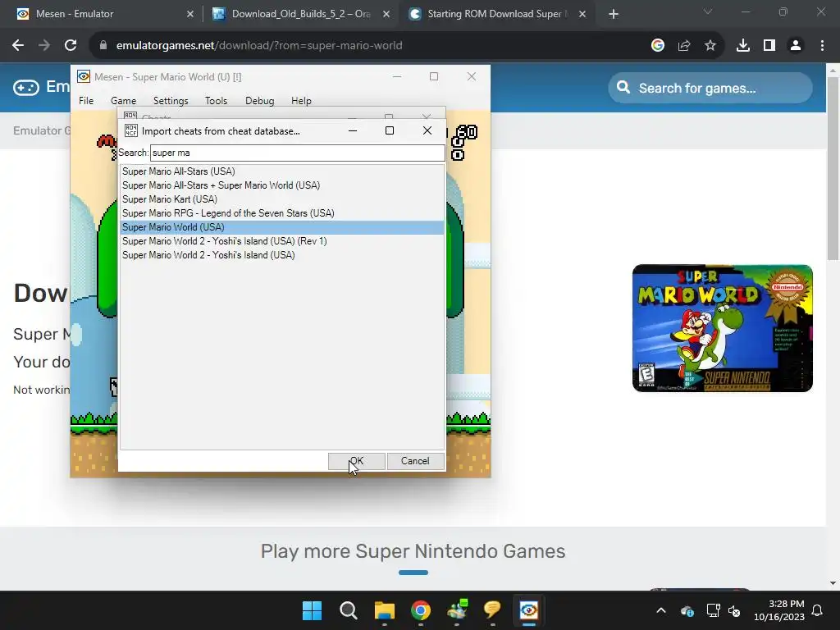Open Chrome three-dot menu
The image size is (840, 630).
tap(822, 46)
